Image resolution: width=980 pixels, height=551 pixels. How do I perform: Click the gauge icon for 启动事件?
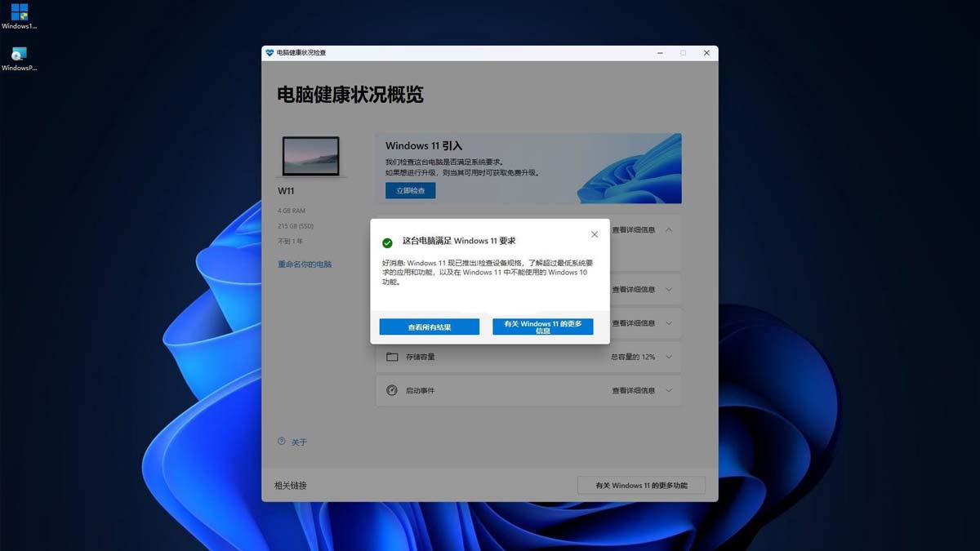(392, 390)
